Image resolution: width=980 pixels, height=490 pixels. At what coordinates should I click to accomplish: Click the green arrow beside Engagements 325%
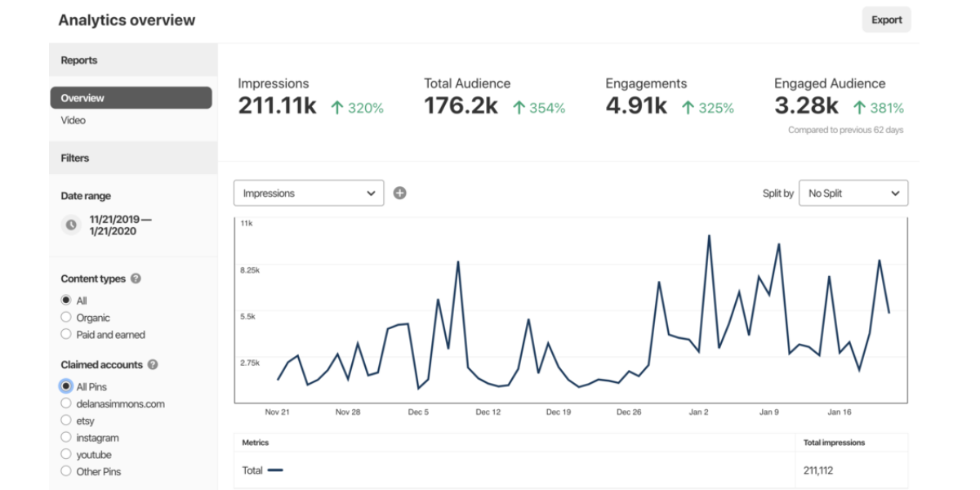click(688, 107)
